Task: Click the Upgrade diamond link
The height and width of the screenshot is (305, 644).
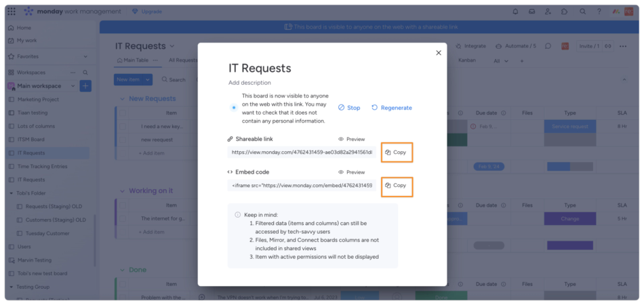Action: coord(147,12)
